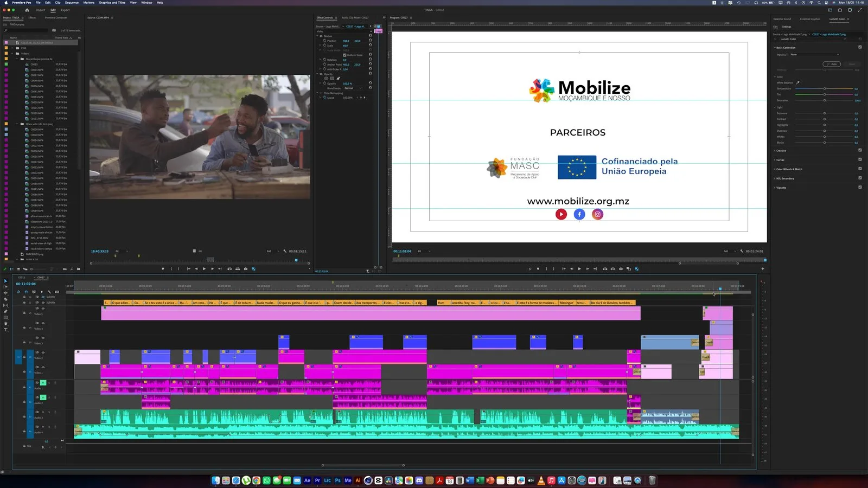Open Sequence menu in menu bar
The image size is (868, 488).
(x=72, y=3)
